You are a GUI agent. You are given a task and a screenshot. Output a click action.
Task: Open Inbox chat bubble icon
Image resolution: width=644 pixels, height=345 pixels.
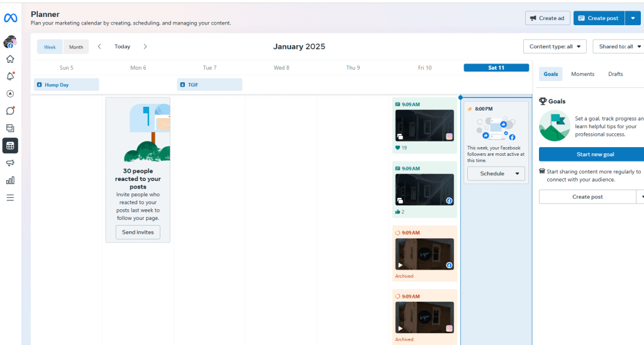coord(10,111)
